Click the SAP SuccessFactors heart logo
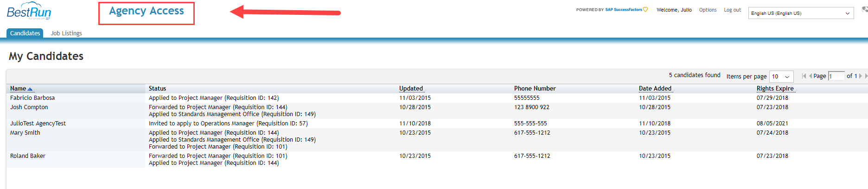This screenshot has height=189, width=868. coord(645,9)
